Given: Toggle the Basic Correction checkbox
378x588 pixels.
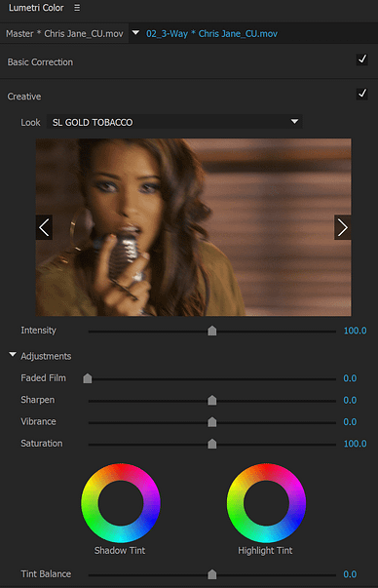Looking at the screenshot, I should 361,59.
